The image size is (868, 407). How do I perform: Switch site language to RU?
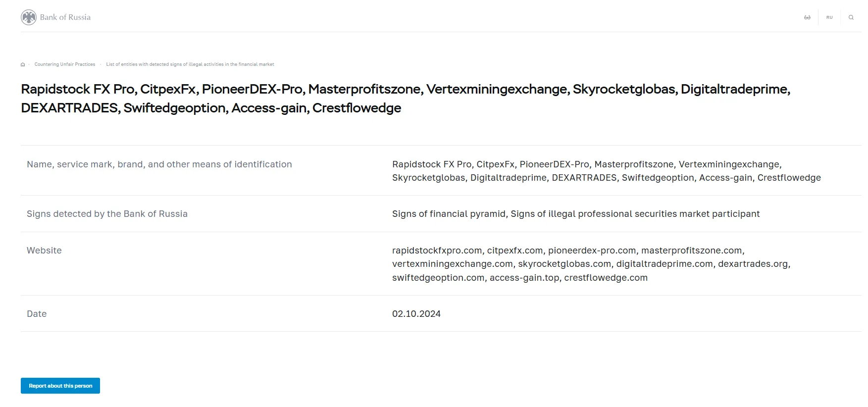[x=829, y=17]
